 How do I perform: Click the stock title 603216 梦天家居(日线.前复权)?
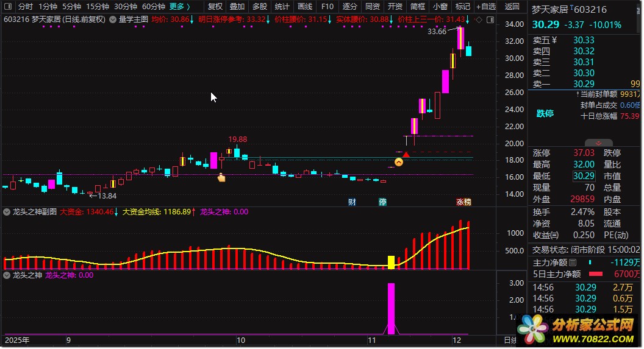(x=55, y=19)
